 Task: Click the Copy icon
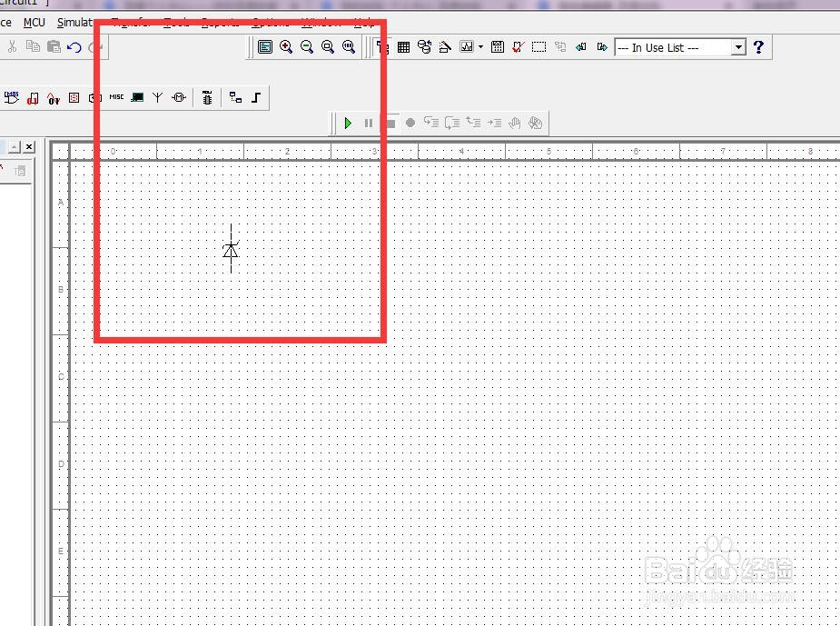(33, 46)
